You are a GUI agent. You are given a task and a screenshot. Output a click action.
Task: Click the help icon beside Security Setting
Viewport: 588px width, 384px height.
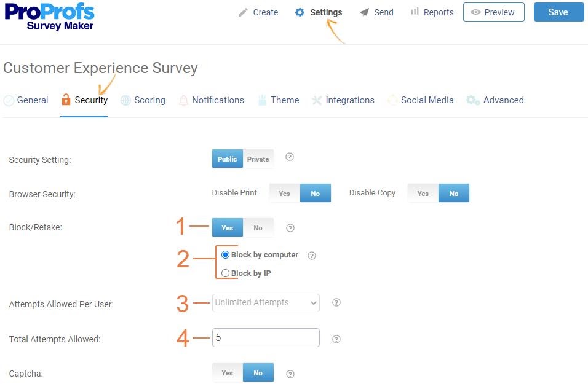[290, 157]
